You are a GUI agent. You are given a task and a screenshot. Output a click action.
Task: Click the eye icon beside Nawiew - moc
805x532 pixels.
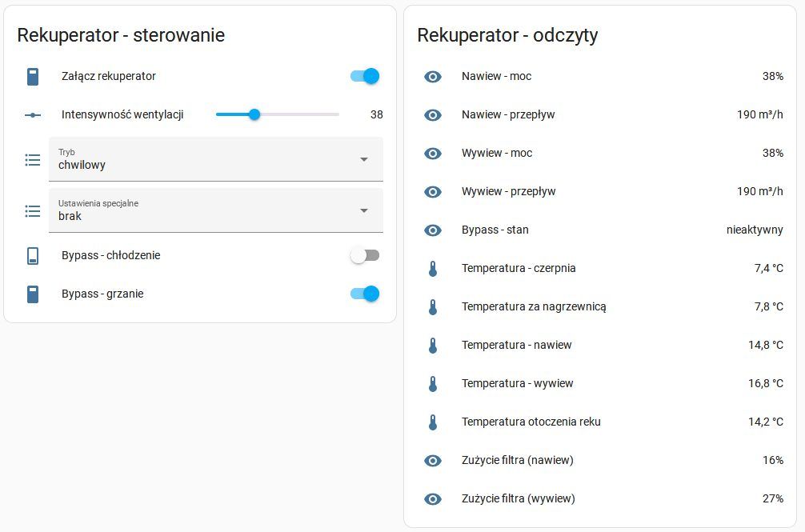coord(433,77)
